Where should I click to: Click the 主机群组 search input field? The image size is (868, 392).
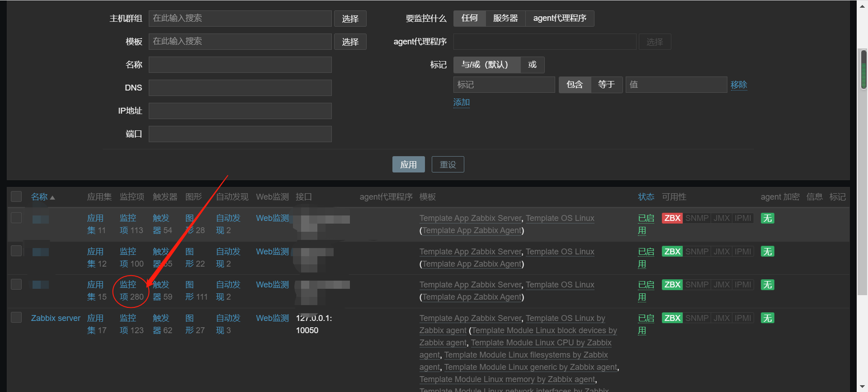240,19
